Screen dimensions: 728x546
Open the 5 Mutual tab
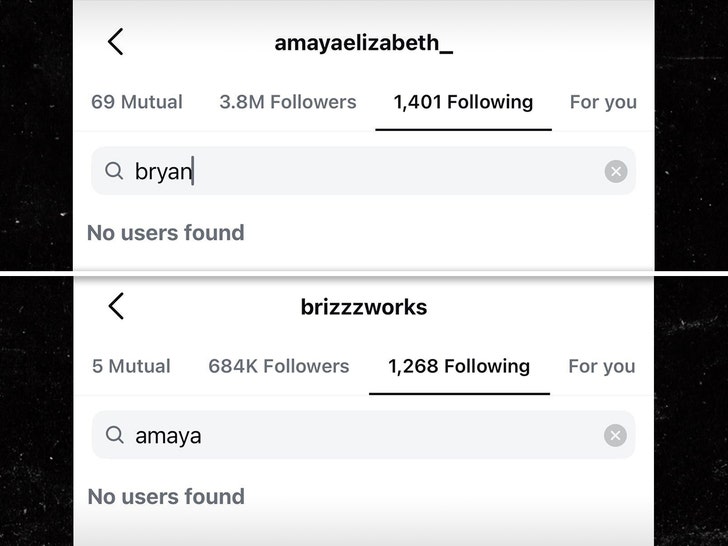coord(131,366)
